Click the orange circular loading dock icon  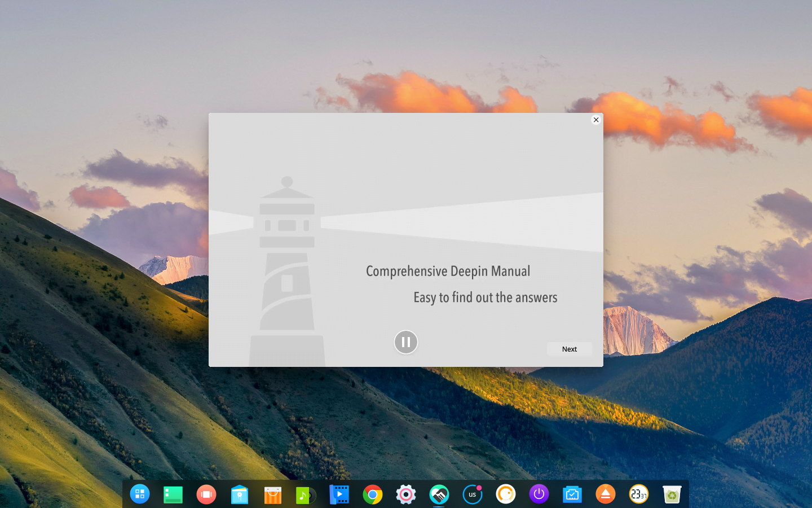[x=506, y=494]
